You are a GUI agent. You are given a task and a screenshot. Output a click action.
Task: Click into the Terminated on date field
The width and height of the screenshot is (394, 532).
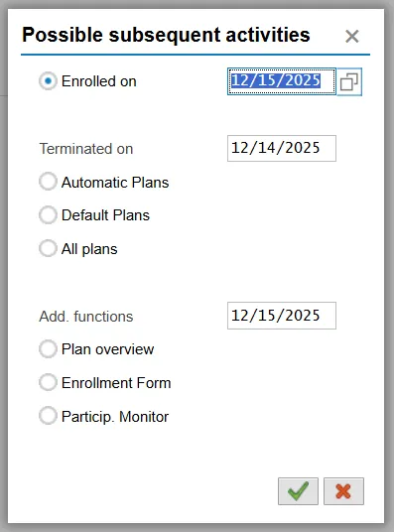tap(282, 148)
